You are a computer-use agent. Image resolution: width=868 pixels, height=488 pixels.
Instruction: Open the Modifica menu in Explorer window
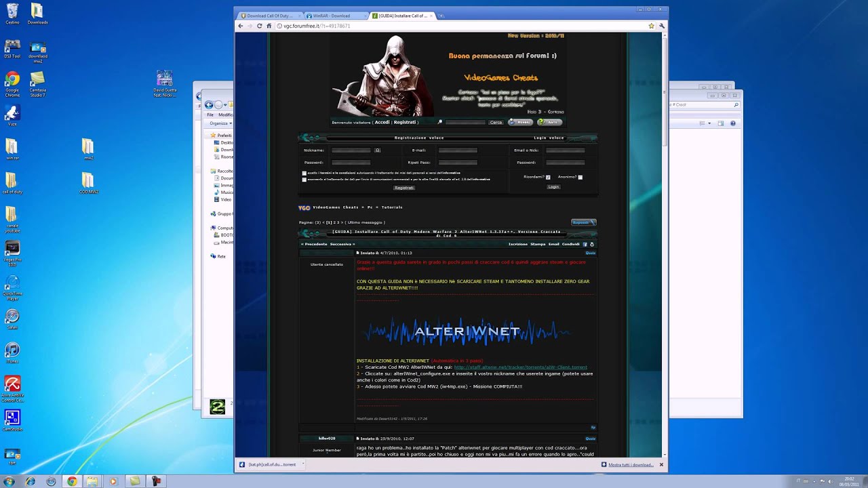(x=225, y=115)
